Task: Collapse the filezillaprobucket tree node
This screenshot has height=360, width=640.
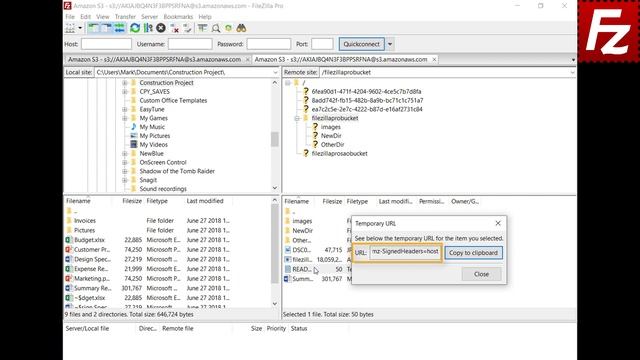Action: (297, 118)
